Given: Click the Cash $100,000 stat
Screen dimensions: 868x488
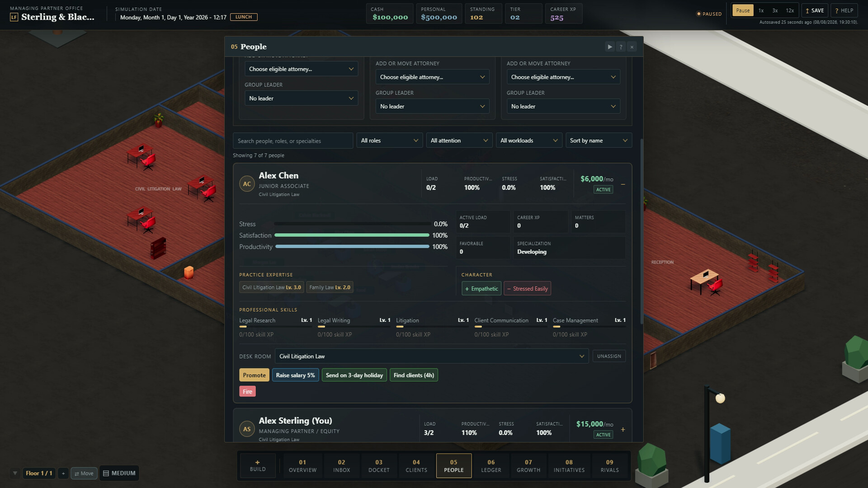Looking at the screenshot, I should coord(390,14).
